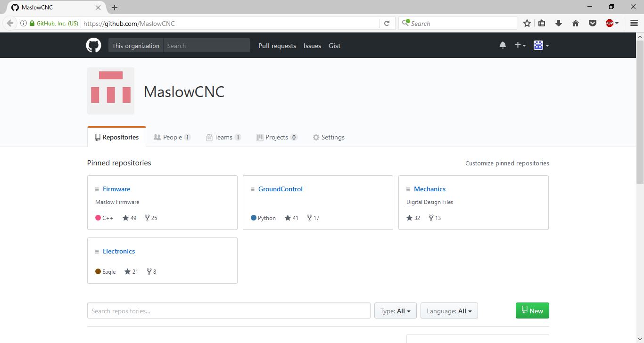Click the brown Eagle language dot
The width and height of the screenshot is (644, 343).
pyautogui.click(x=98, y=271)
